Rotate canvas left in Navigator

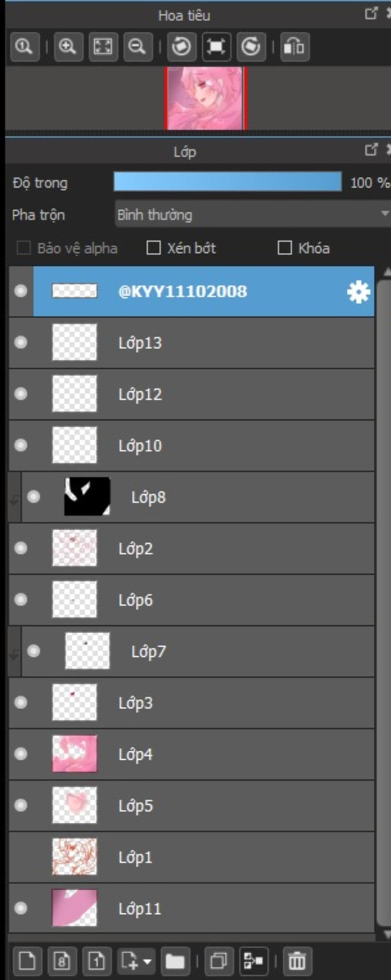click(x=181, y=47)
